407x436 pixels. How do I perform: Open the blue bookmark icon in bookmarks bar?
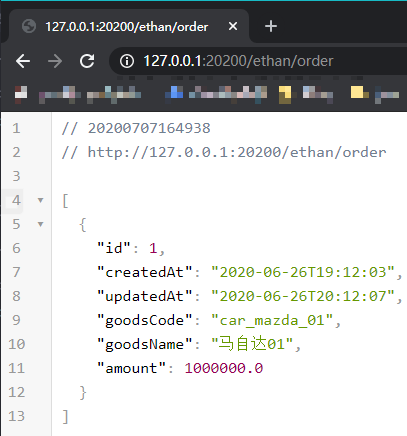pos(175,92)
